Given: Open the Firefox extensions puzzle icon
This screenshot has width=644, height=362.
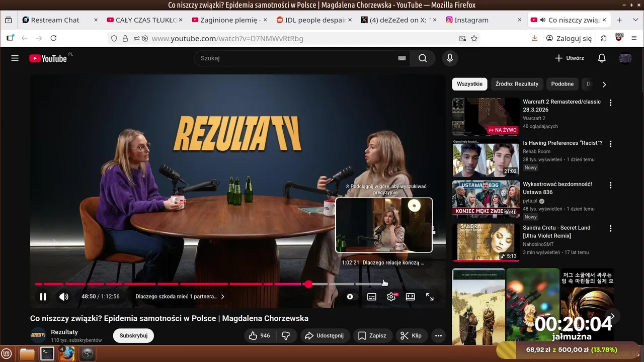Looking at the screenshot, I should pos(604,38).
